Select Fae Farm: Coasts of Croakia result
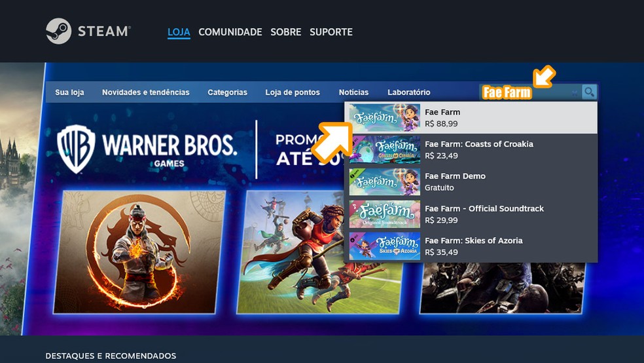 [x=471, y=149]
